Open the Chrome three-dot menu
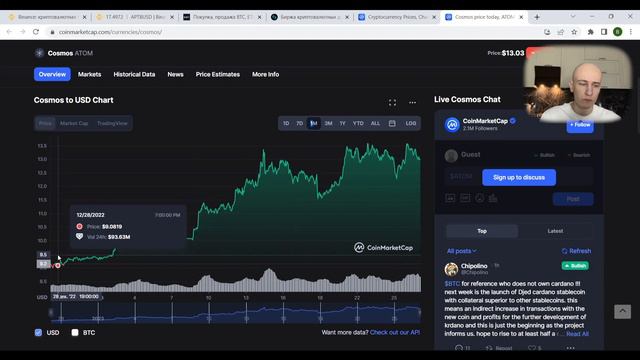The height and width of the screenshot is (360, 640). [631, 32]
